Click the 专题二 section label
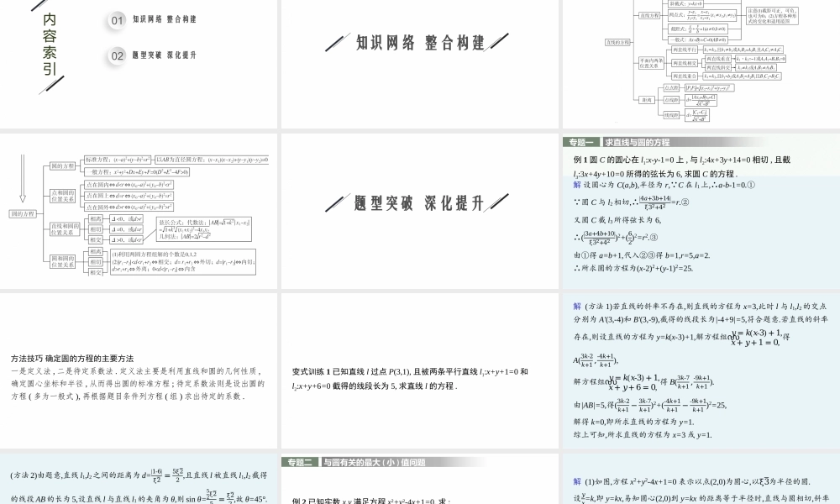Screen dimensions: 840x504 tap(300, 462)
